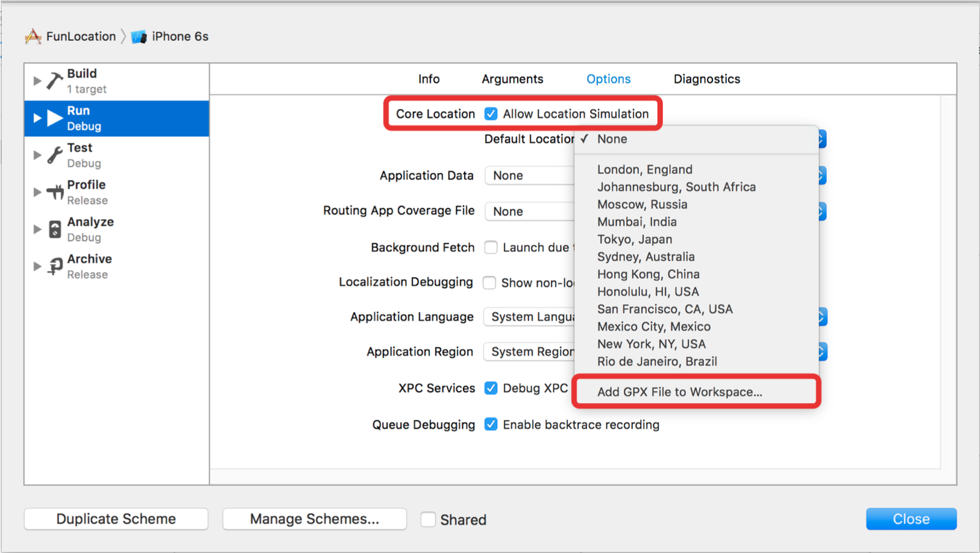Screen dimensions: 980x553
Task: Enable Background Fetch launch checkbox
Action: coord(491,248)
